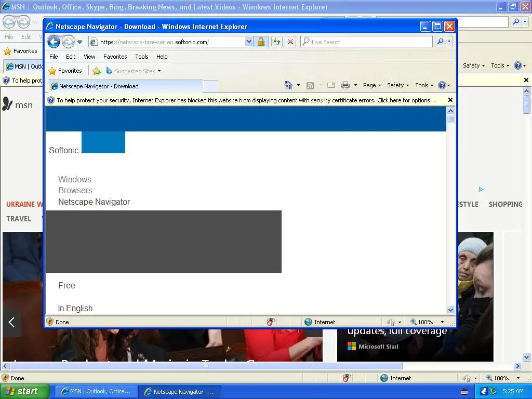
Task: Click the popup blocker status icon in the front window
Action: (x=270, y=322)
